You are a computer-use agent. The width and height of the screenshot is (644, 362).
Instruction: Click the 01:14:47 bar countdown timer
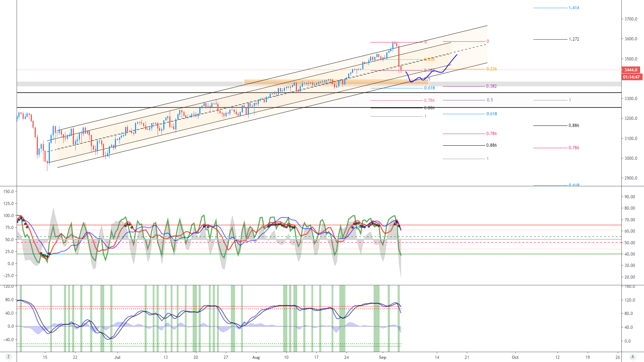point(631,76)
